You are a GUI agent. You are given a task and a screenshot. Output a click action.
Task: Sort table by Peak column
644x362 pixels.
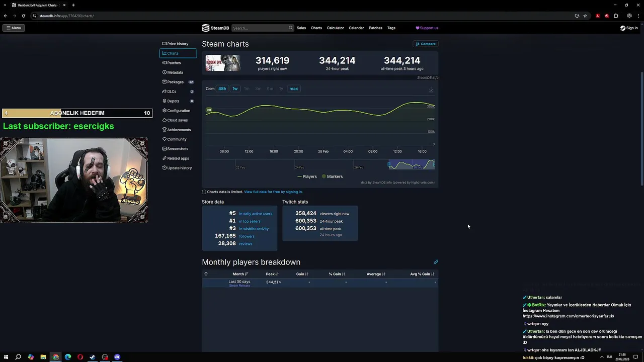(x=272, y=274)
